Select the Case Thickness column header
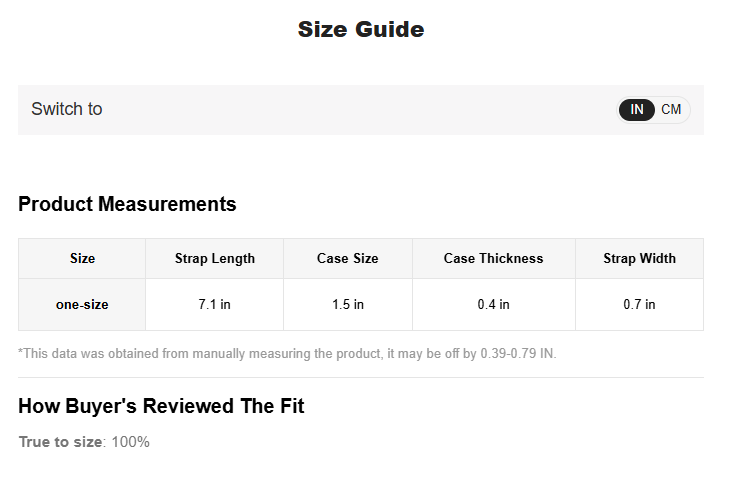Screen dimensions: 729x477 click(493, 258)
